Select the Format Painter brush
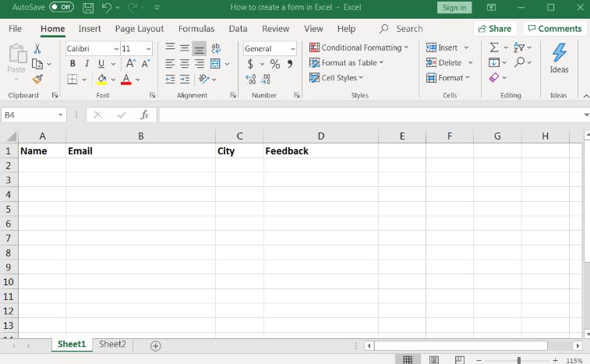This screenshot has width=590, height=364. pyautogui.click(x=37, y=79)
